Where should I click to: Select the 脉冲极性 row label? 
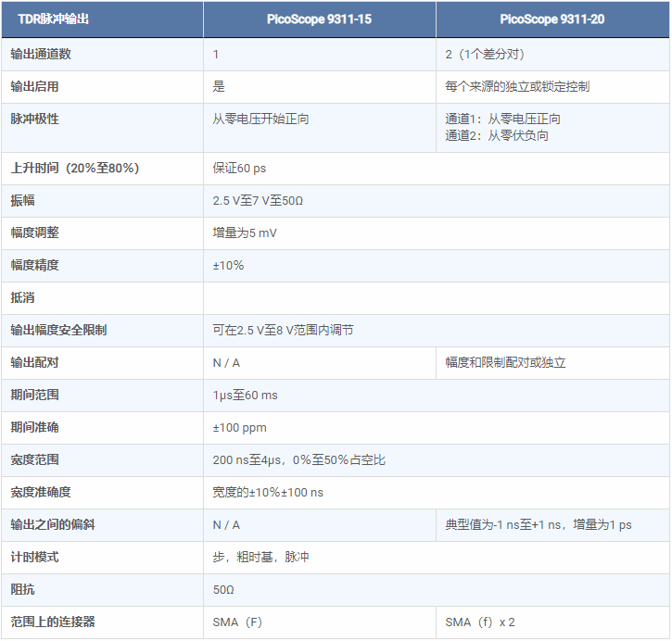tap(34, 119)
